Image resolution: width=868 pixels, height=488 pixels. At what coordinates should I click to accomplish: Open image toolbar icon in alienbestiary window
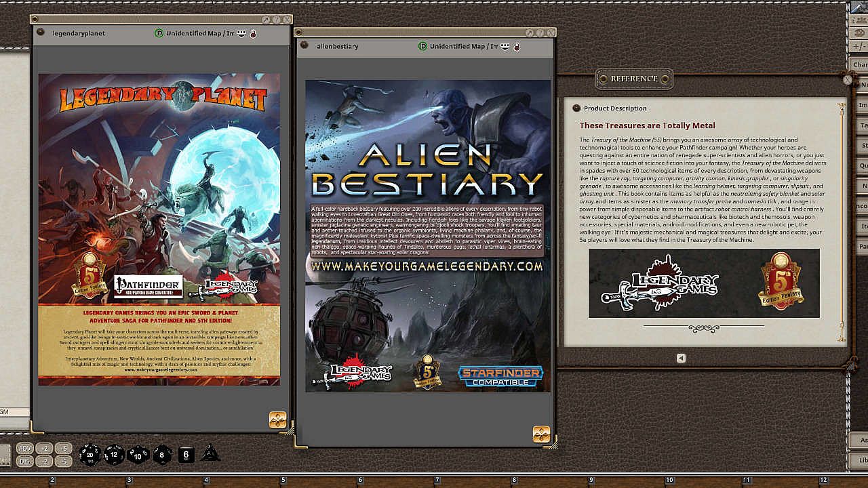pos(541,434)
